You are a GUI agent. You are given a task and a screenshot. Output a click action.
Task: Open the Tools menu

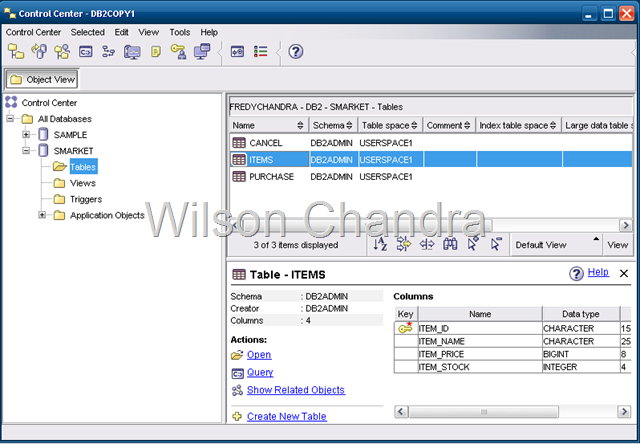179,32
